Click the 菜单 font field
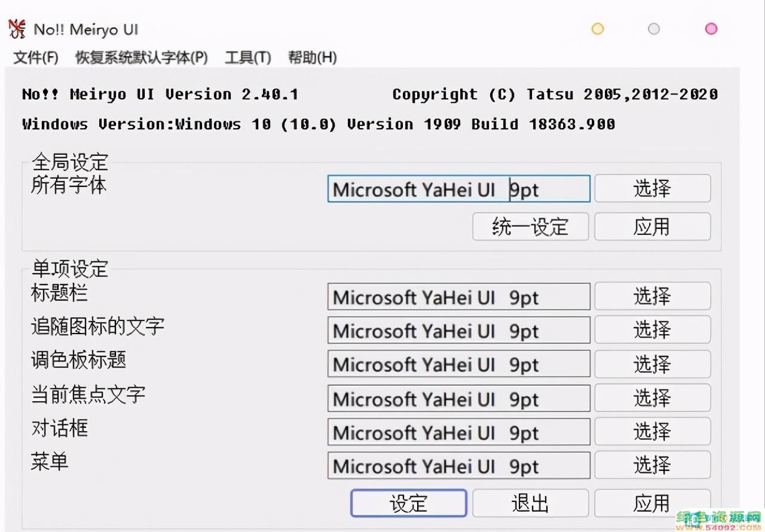This screenshot has height=532, width=765. click(x=458, y=465)
